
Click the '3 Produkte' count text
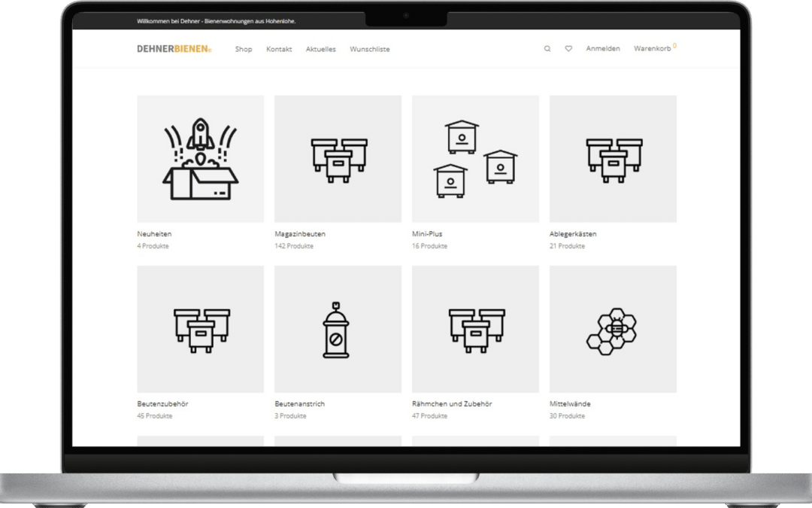[x=290, y=416]
